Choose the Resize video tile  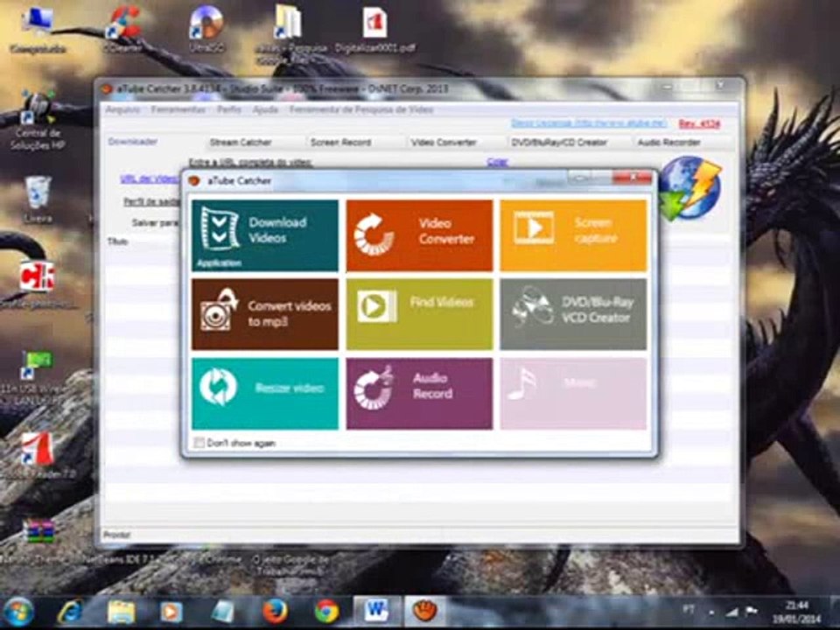pos(265,393)
